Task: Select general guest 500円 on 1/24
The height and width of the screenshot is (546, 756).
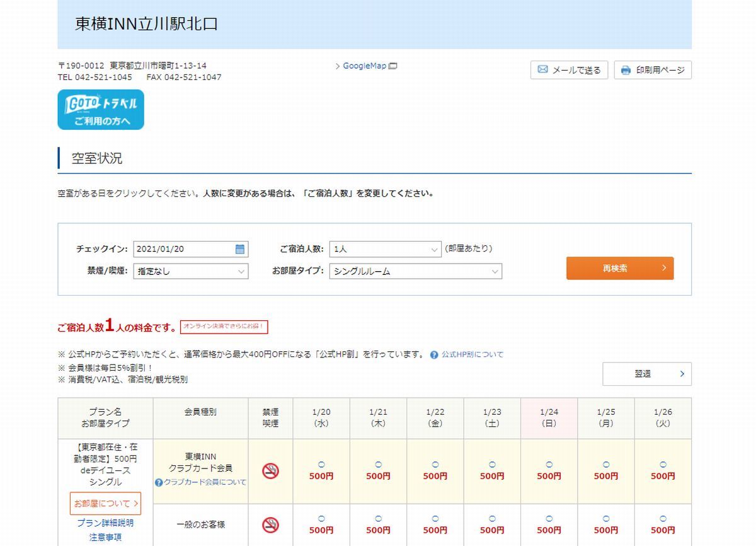Action: pos(549,530)
